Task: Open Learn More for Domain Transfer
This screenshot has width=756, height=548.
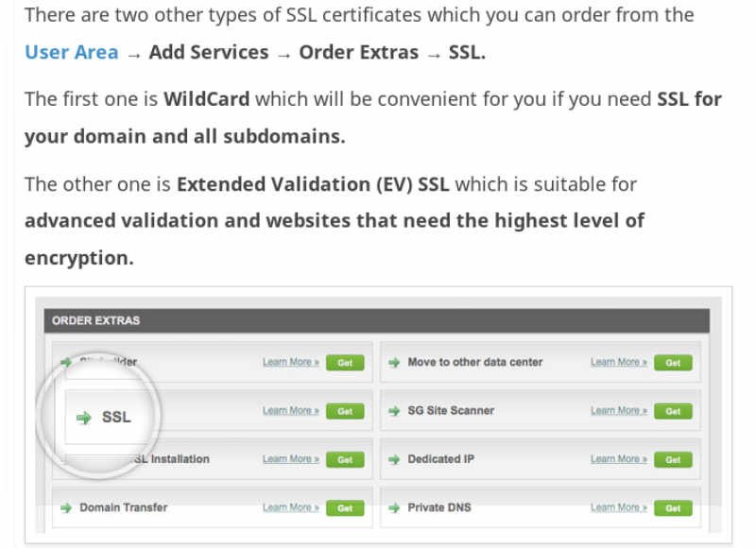Action: click(291, 507)
